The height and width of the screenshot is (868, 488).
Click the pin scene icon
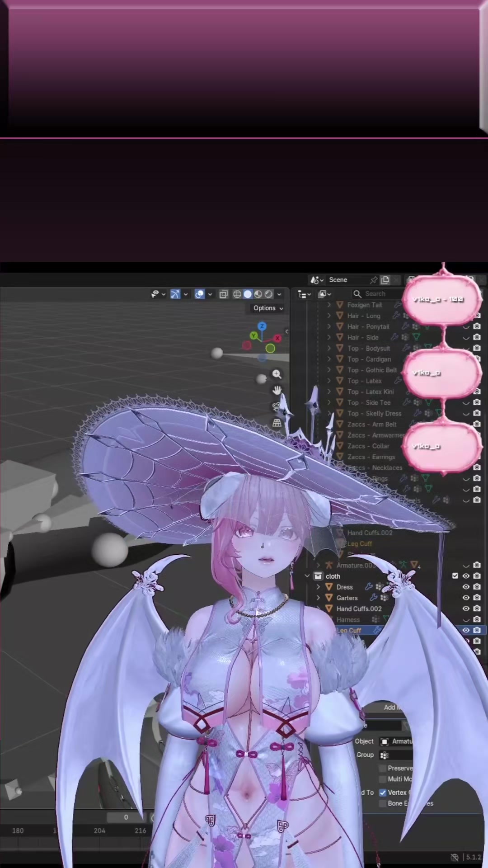[x=374, y=280]
